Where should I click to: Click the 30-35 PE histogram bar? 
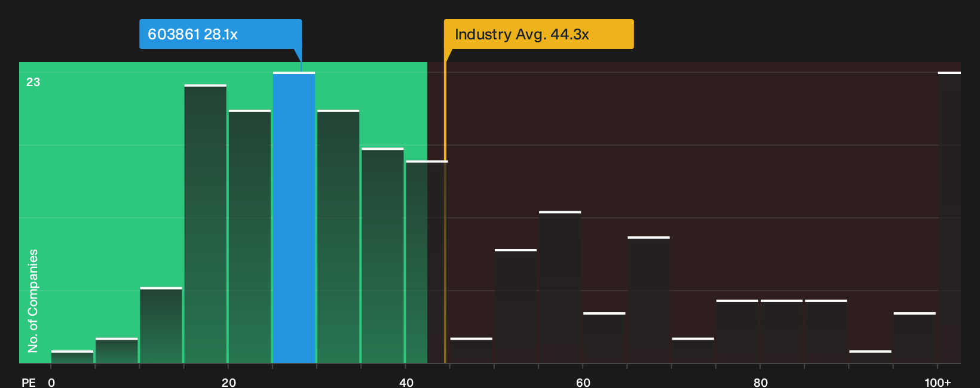click(x=338, y=236)
